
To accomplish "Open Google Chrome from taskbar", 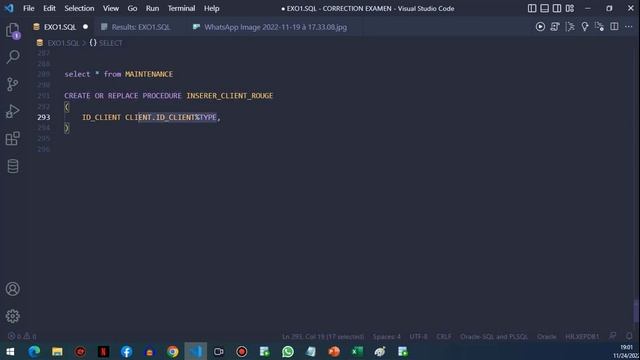I will pos(173,351).
